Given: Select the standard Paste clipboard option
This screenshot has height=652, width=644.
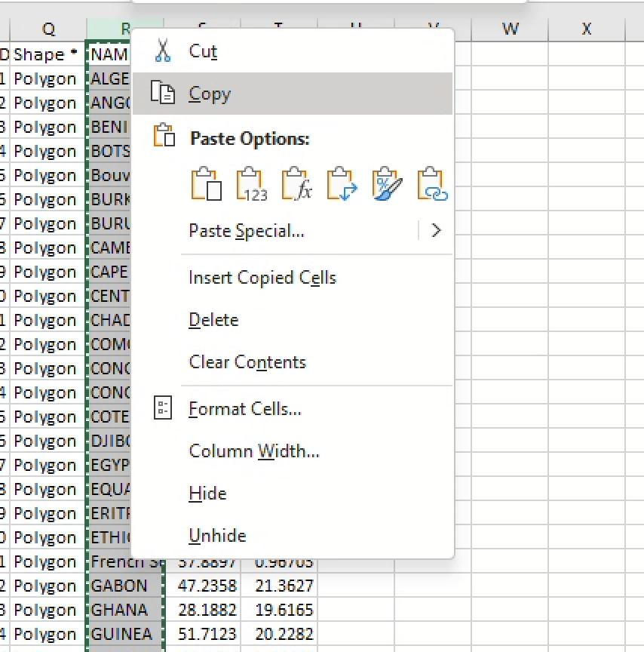Looking at the screenshot, I should tap(206, 184).
